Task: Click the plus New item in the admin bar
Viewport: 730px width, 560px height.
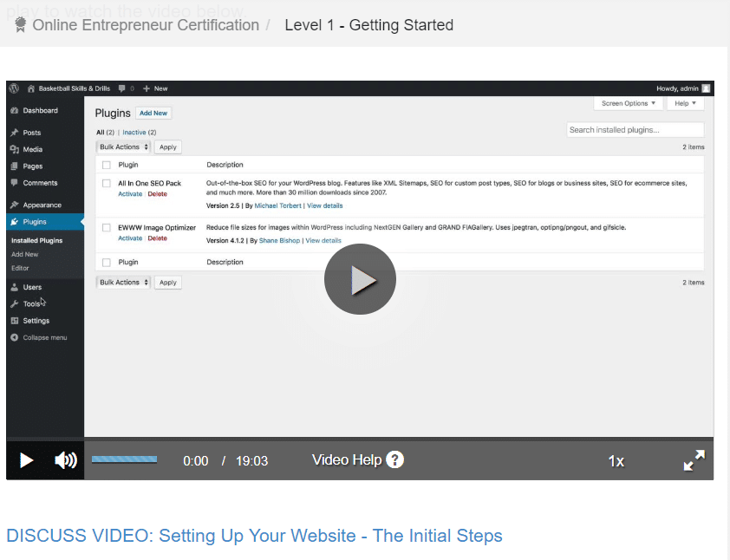Action: (155, 88)
